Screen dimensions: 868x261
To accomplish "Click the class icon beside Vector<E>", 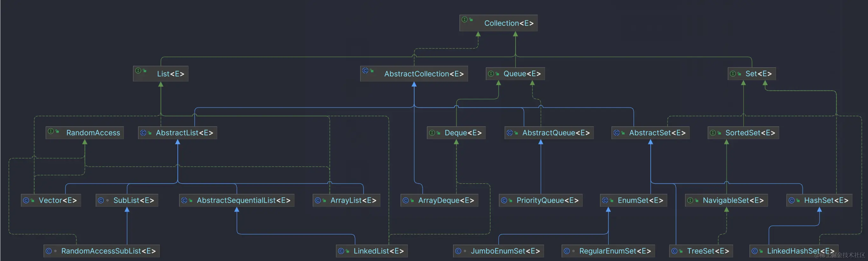I will click(26, 200).
